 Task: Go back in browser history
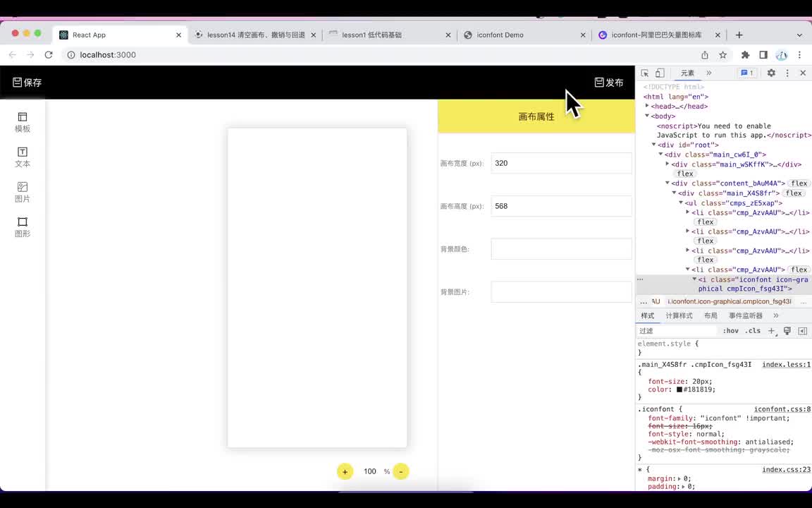click(x=13, y=54)
